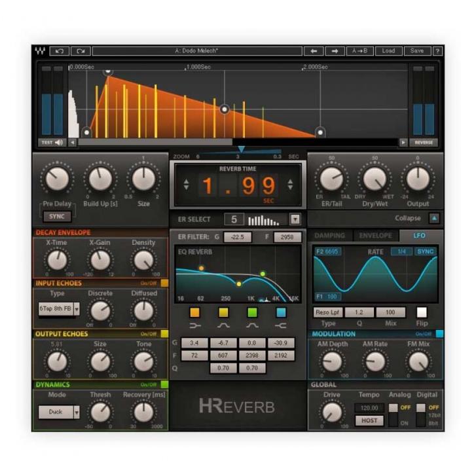
Task: Undo the last change
Action: click(x=60, y=51)
